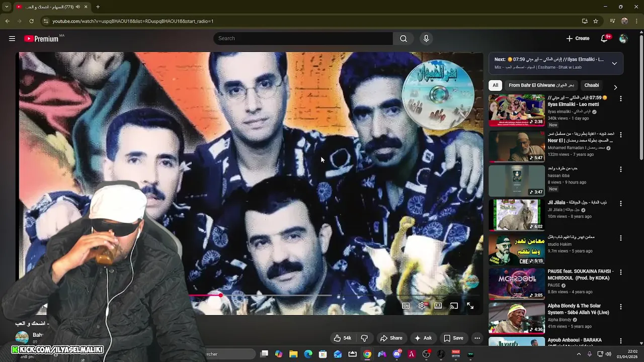Open studio Hakim 5:15 video thumbnail
The image size is (644, 362).
(x=517, y=249)
